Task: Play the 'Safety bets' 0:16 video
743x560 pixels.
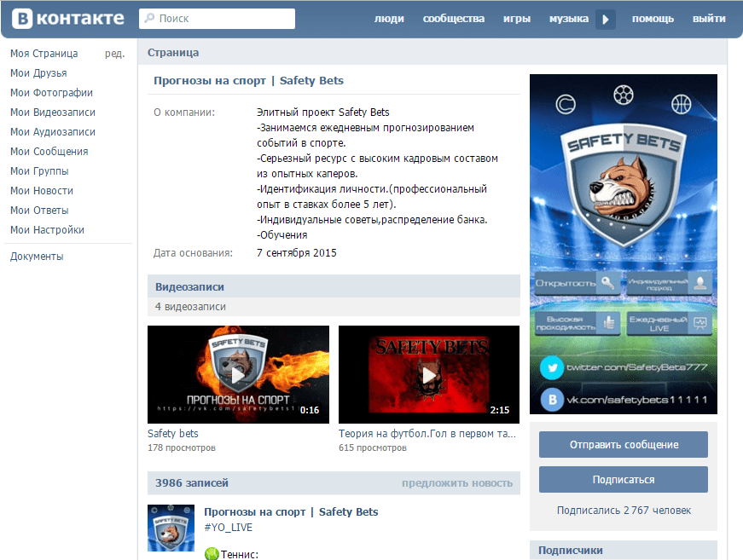Action: pyautogui.click(x=238, y=374)
